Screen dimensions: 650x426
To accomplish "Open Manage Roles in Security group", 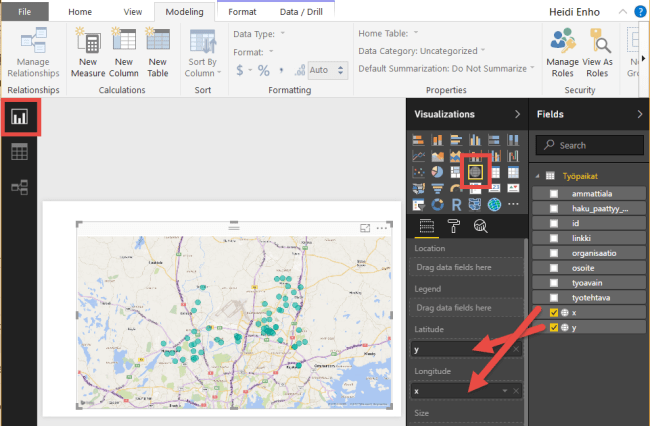I will point(564,53).
